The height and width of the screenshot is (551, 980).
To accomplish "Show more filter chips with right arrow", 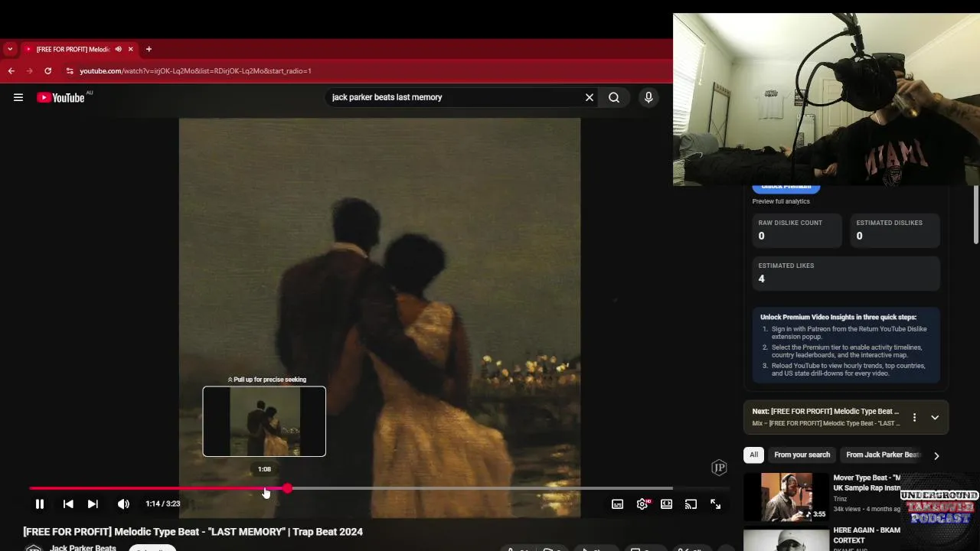I will point(936,455).
